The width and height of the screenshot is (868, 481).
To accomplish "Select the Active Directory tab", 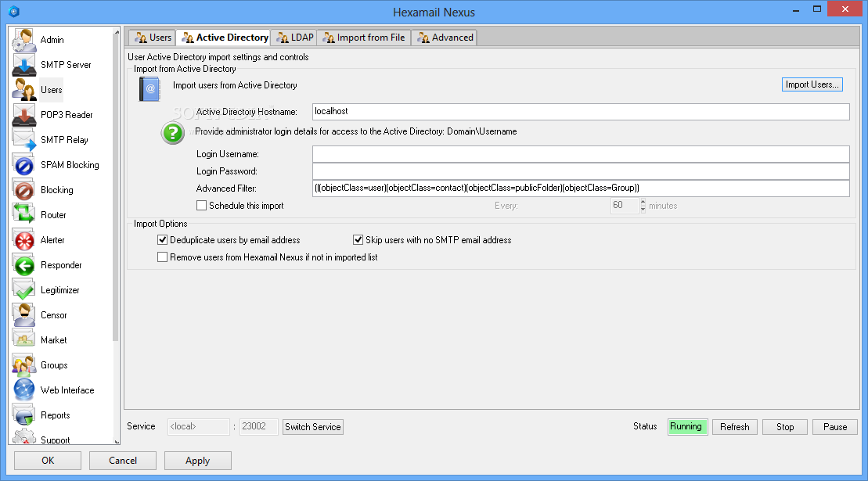I will point(224,38).
